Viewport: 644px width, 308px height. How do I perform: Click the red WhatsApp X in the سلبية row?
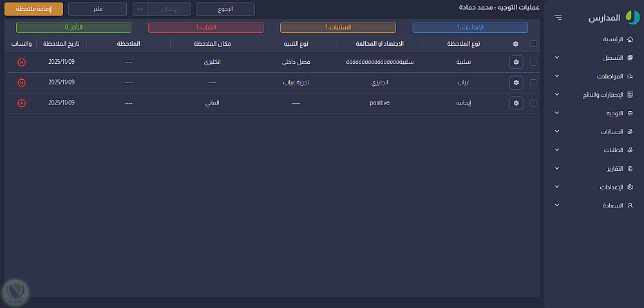click(x=21, y=63)
